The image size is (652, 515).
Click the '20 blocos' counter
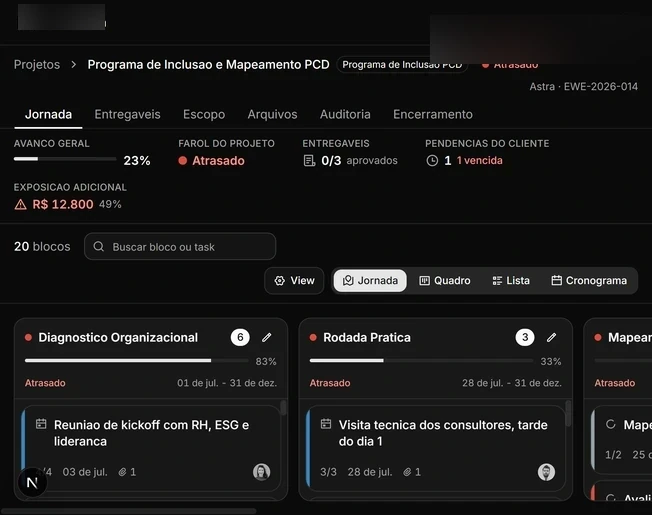pos(42,246)
